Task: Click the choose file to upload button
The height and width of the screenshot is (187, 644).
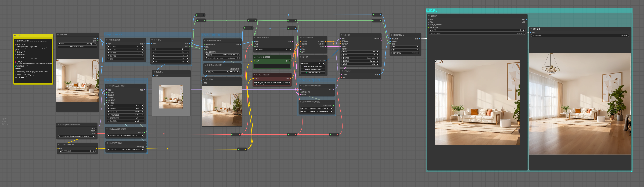Action: point(77,47)
